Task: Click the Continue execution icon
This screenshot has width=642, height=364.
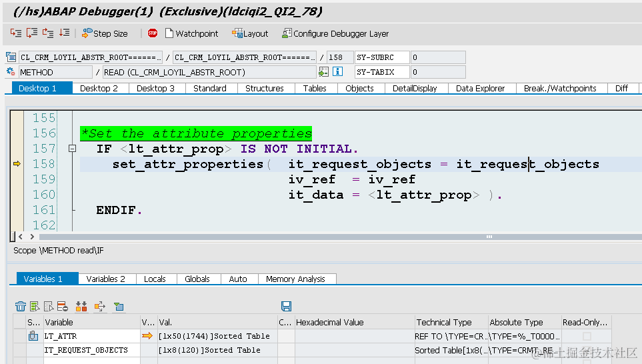Action: coord(64,33)
